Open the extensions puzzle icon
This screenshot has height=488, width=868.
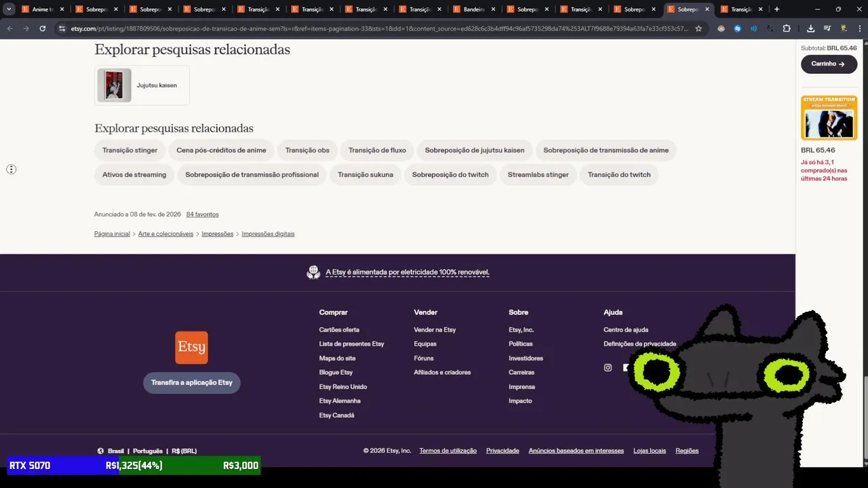(787, 28)
